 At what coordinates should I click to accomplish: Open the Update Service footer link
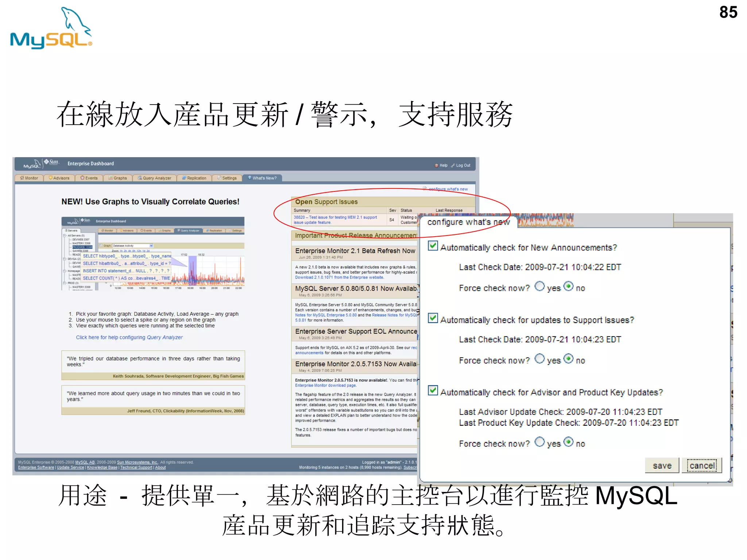tap(70, 468)
